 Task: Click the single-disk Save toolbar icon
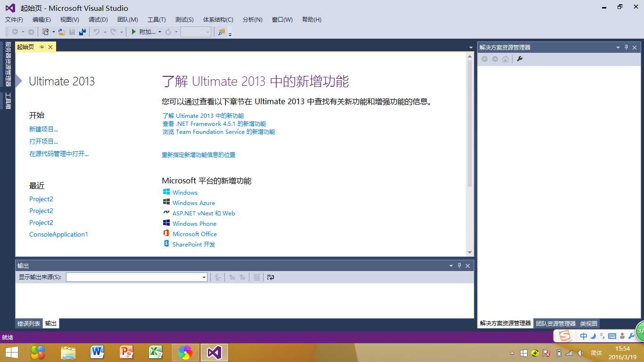(x=72, y=32)
